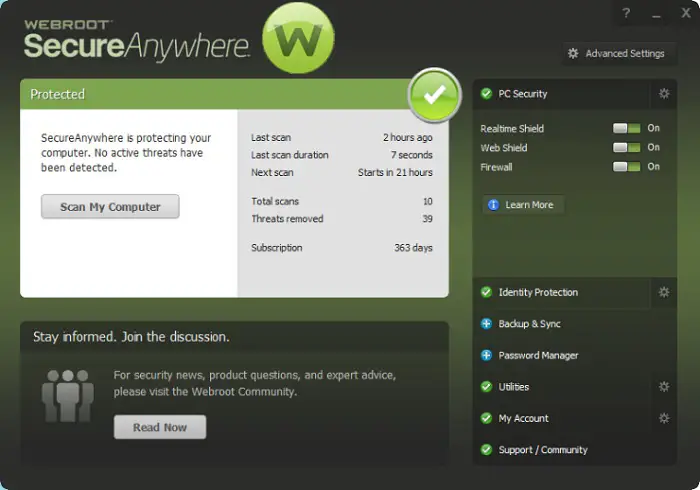Viewport: 700px width, 490px height.
Task: Toggle the Realtime Shield switch
Action: pyautogui.click(x=626, y=129)
